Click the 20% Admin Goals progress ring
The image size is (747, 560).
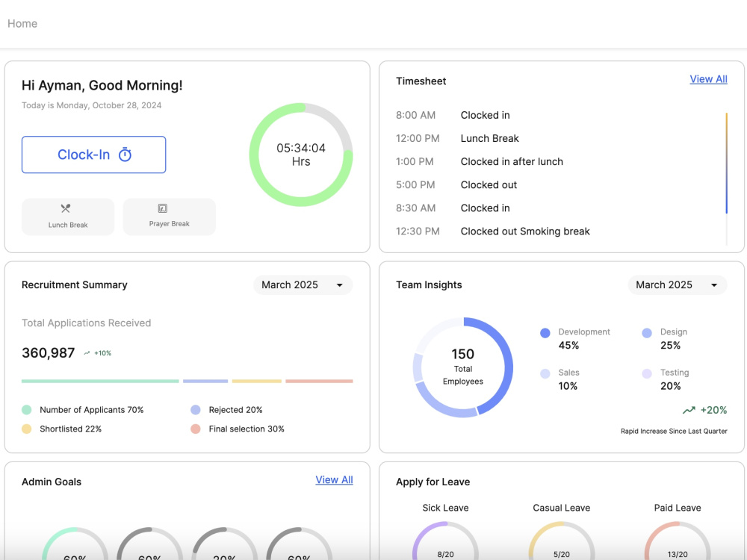[x=224, y=544]
